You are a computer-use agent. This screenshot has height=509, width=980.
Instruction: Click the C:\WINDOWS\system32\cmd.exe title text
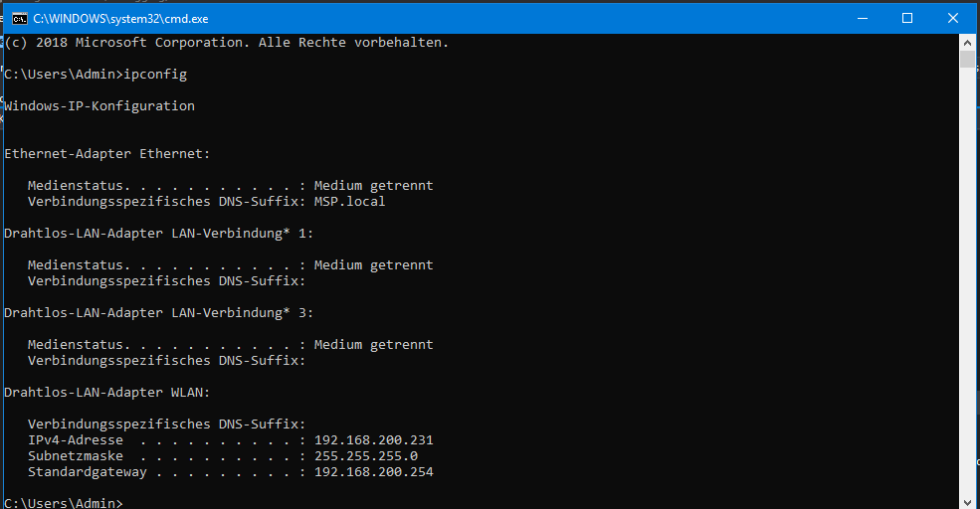[x=120, y=19]
